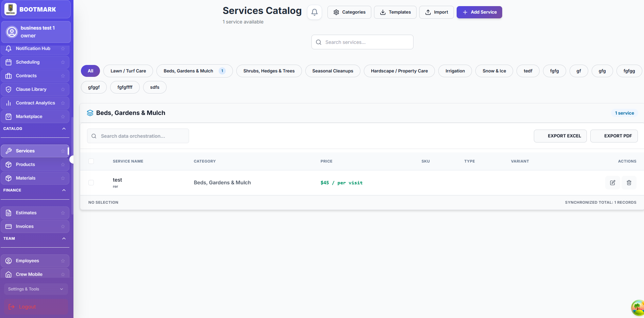Screen dimensions: 644x318
Task: Open Estimates under Finance
Action: coord(35,213)
